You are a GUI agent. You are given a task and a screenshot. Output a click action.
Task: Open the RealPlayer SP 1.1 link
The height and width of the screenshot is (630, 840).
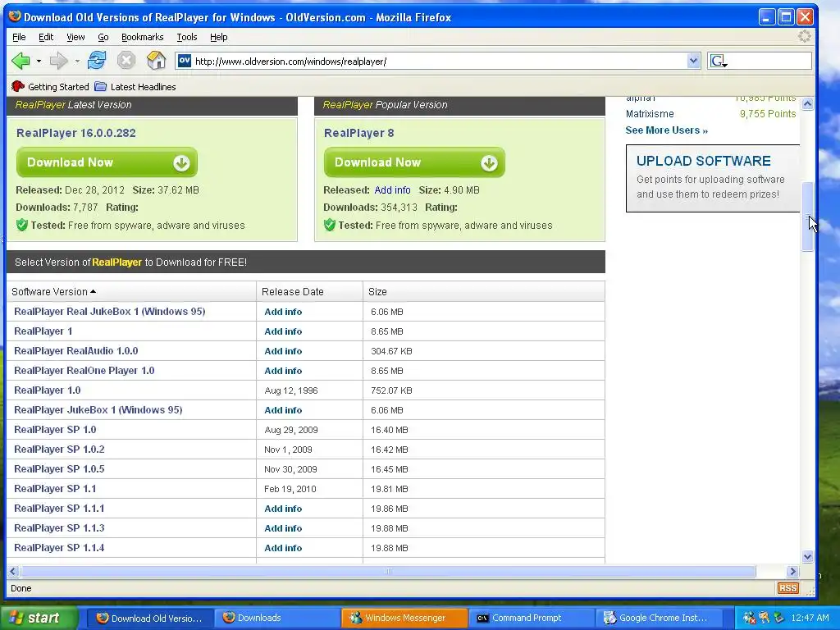[55, 489]
